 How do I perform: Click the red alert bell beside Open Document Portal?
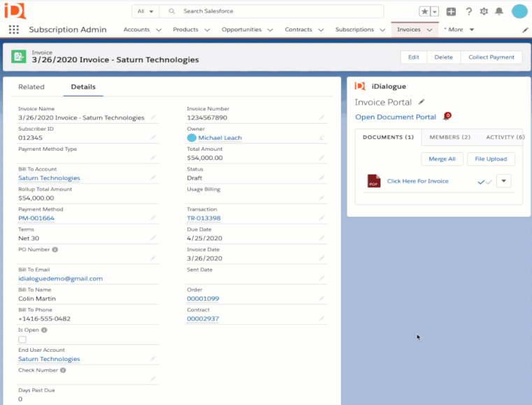[x=447, y=116]
